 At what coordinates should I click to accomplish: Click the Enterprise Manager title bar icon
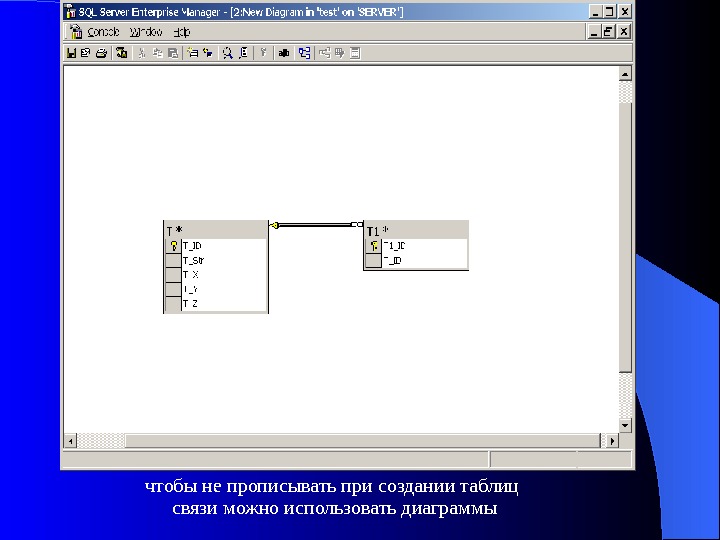[x=70, y=11]
